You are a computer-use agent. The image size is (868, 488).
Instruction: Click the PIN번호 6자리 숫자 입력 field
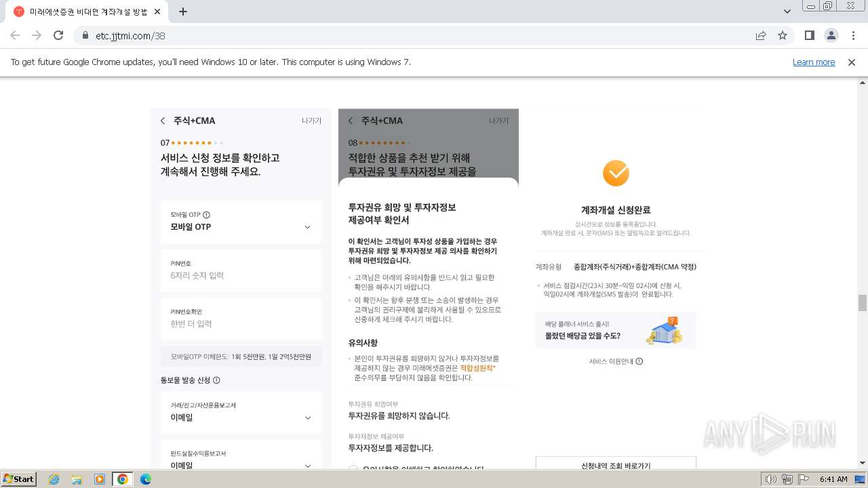[241, 270]
